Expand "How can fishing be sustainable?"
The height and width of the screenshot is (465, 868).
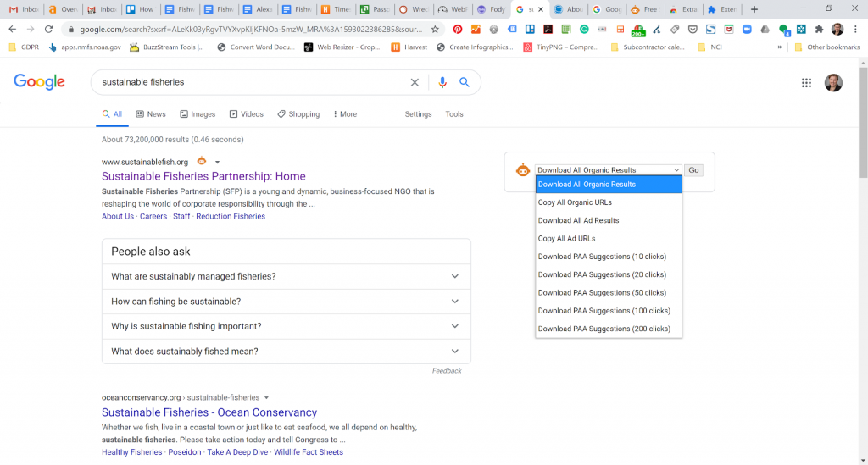[x=287, y=302]
